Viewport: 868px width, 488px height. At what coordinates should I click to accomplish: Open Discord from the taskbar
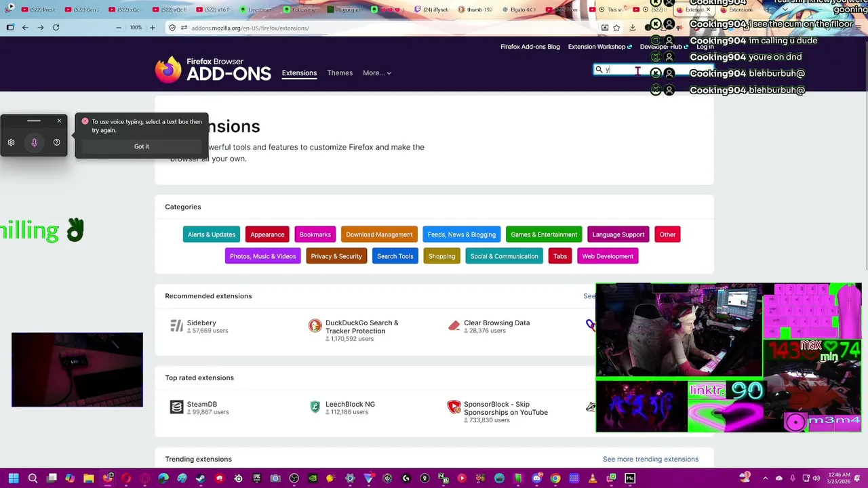click(x=537, y=479)
